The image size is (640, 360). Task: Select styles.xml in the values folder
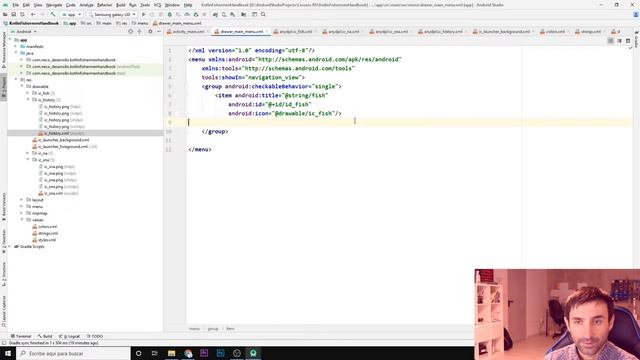coord(44,240)
